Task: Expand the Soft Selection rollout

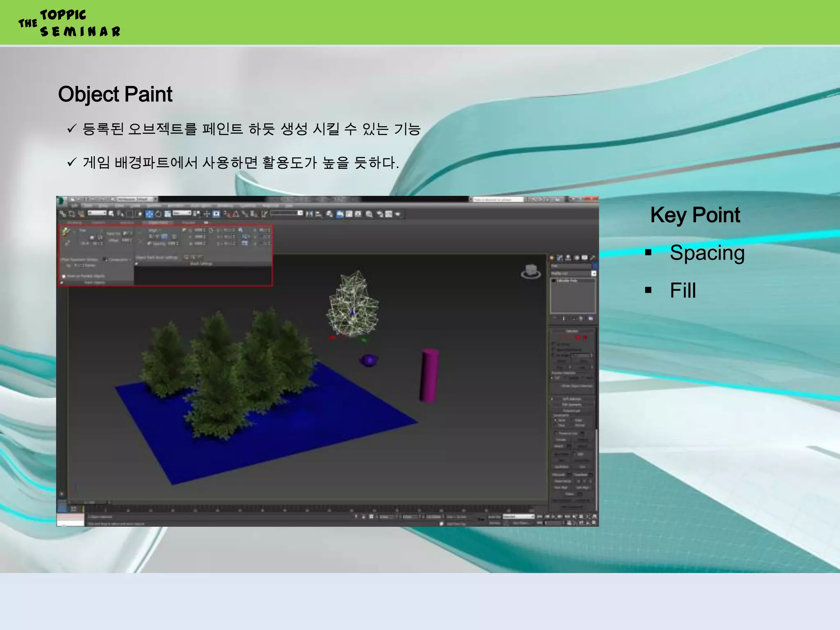Action: click(x=573, y=399)
